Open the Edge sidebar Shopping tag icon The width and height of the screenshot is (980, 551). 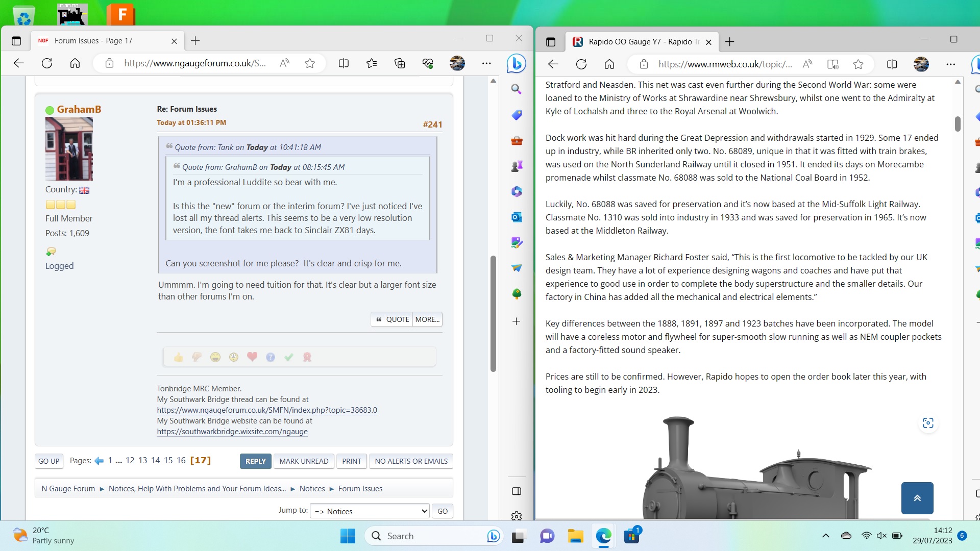pos(517,115)
